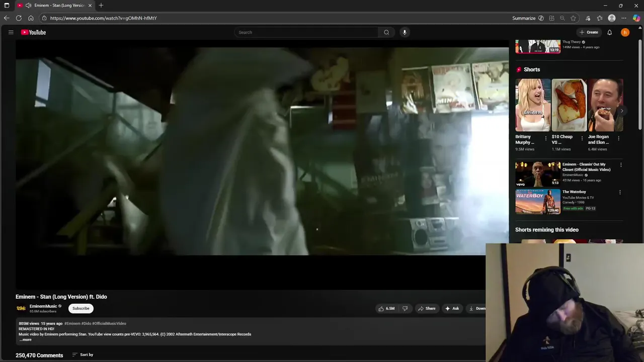
Task: Open Thug Theory video thumbnail
Action: point(538,46)
